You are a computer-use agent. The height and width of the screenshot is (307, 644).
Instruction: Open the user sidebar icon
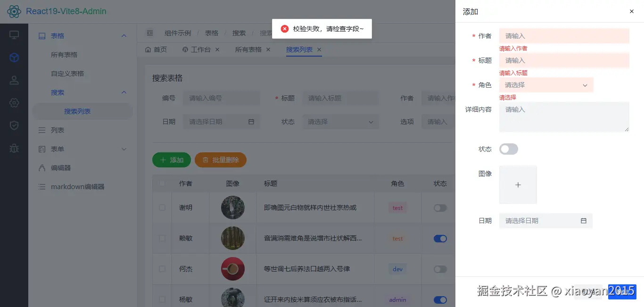[x=14, y=80]
